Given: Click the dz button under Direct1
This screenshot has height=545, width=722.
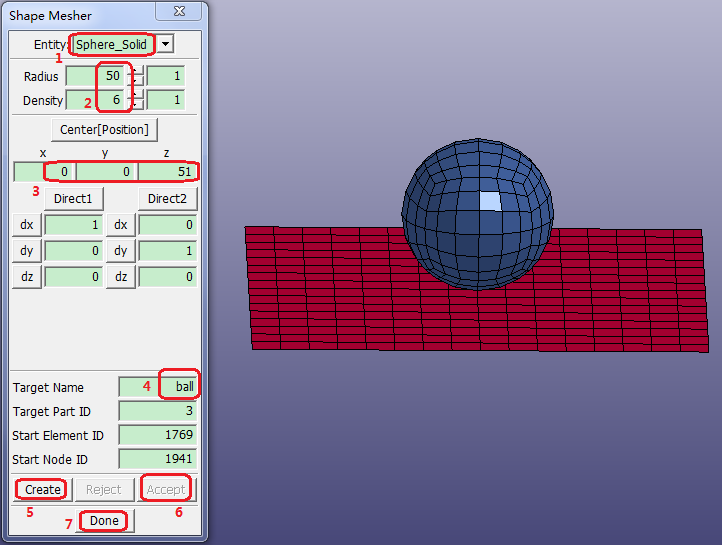Looking at the screenshot, I should click(x=27, y=277).
